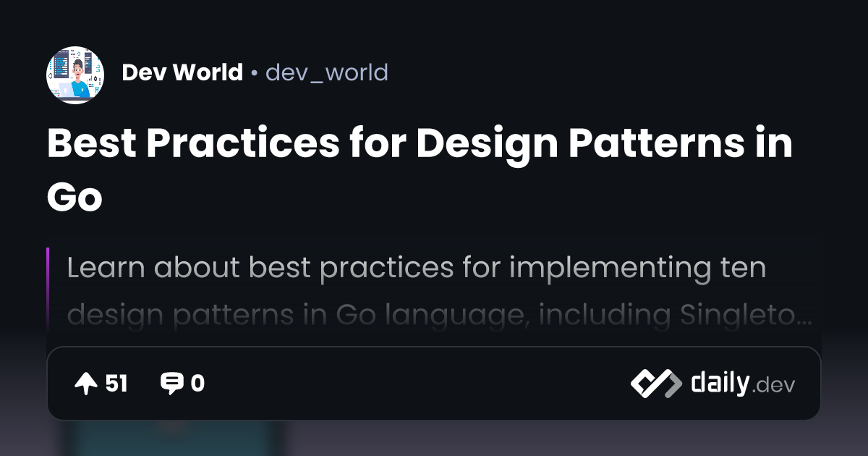Click the dot separator after Dev World

255,73
